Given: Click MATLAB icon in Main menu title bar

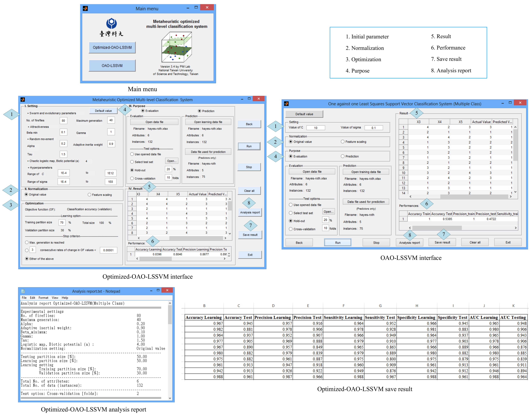Looking at the screenshot, I should (85, 9).
